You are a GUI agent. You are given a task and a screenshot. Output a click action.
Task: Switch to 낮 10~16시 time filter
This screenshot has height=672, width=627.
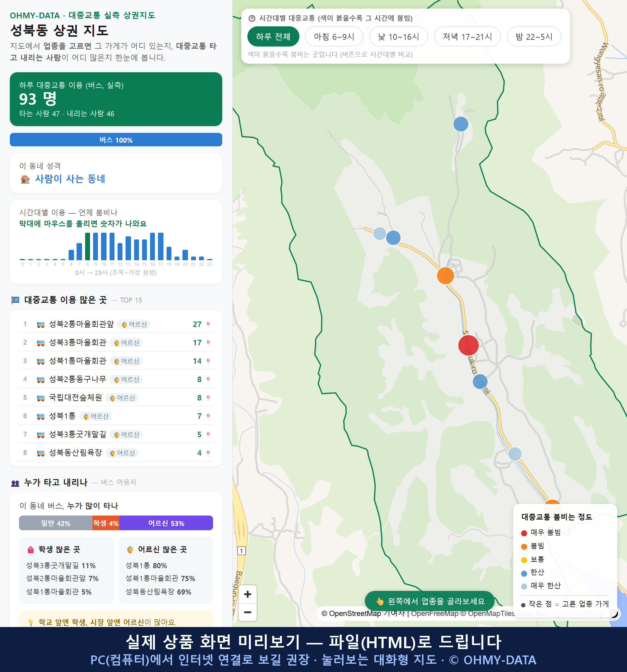pyautogui.click(x=398, y=36)
